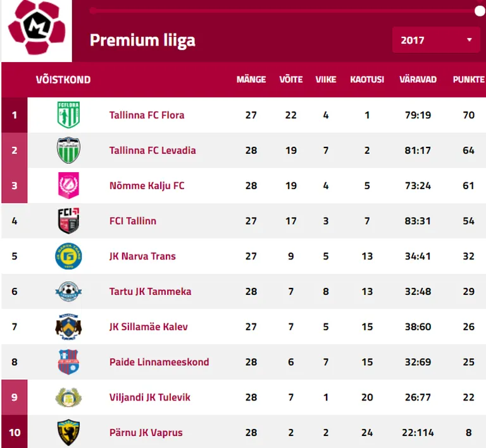This screenshot has height=448, width=486.
Task: Open the Nõmme Kalju FC team link
Action: click(147, 185)
